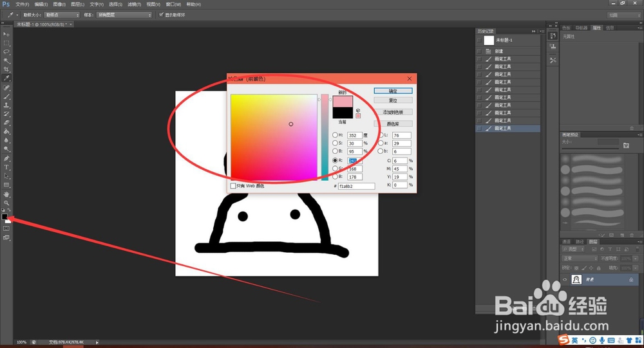The height and width of the screenshot is (348, 644).
Task: Select R red radio button
Action: pyautogui.click(x=335, y=160)
